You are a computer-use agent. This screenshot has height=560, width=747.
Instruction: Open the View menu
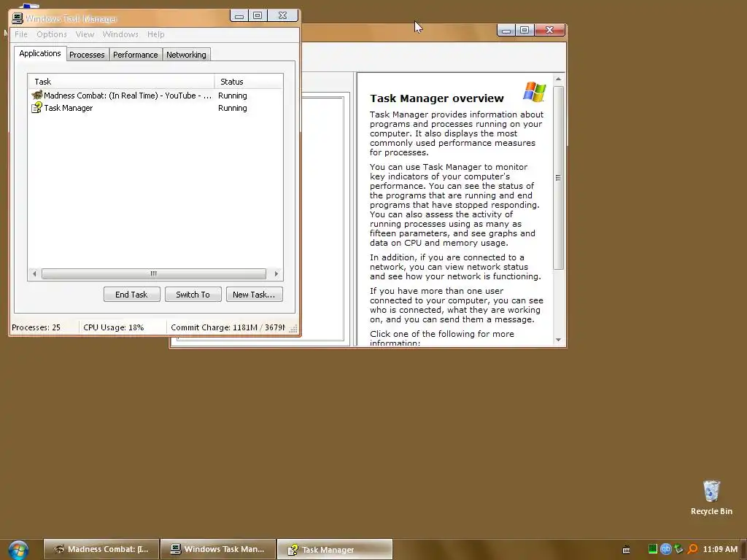coord(85,34)
